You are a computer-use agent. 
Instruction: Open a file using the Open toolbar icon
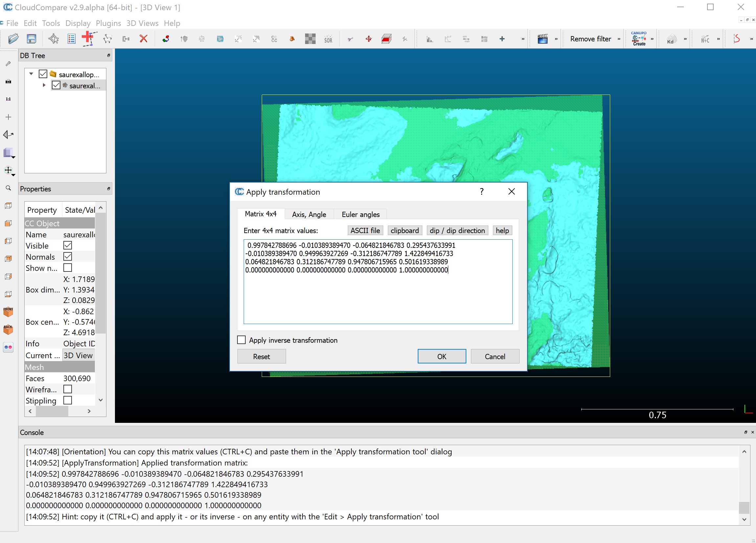13,39
